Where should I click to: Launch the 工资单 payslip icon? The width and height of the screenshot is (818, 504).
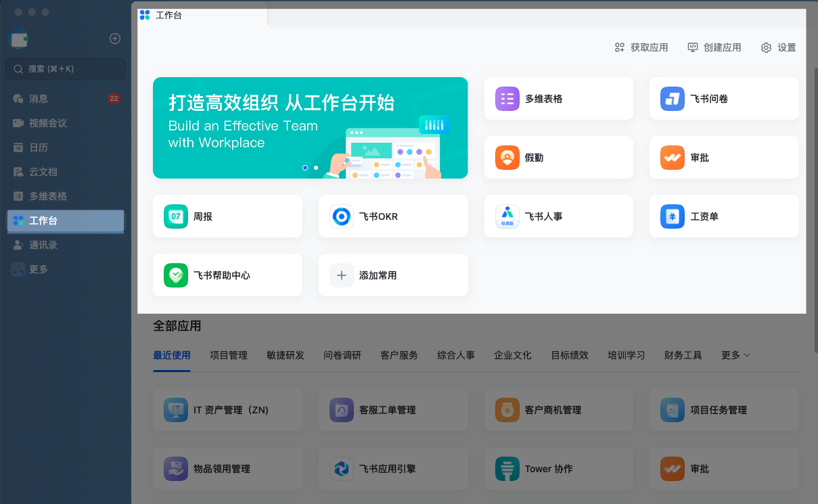point(672,216)
